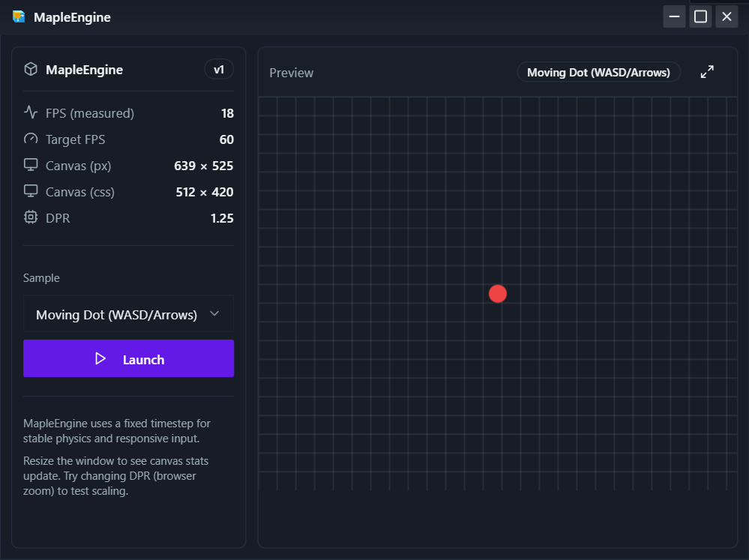Click the Target FPS gauge icon
The width and height of the screenshot is (749, 560).
31,139
